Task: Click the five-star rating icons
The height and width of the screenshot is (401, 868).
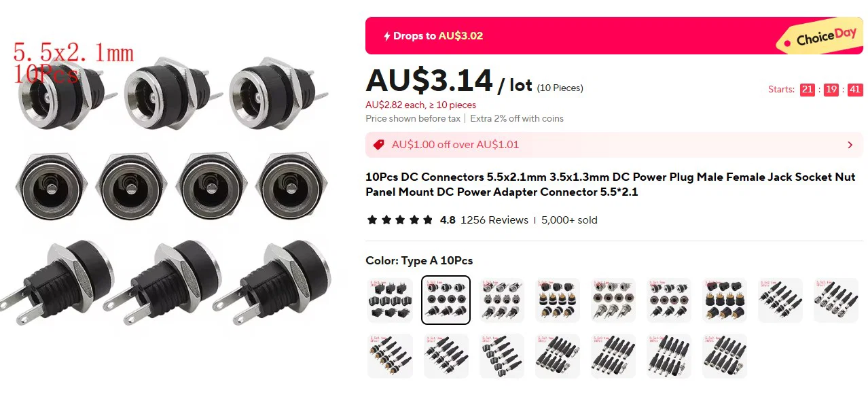Action: tap(399, 220)
